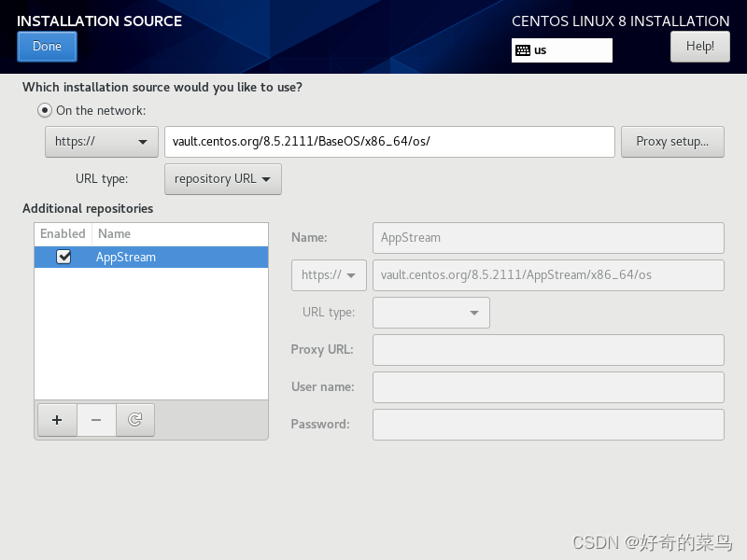Click the User name input field
The image size is (747, 560).
(548, 386)
